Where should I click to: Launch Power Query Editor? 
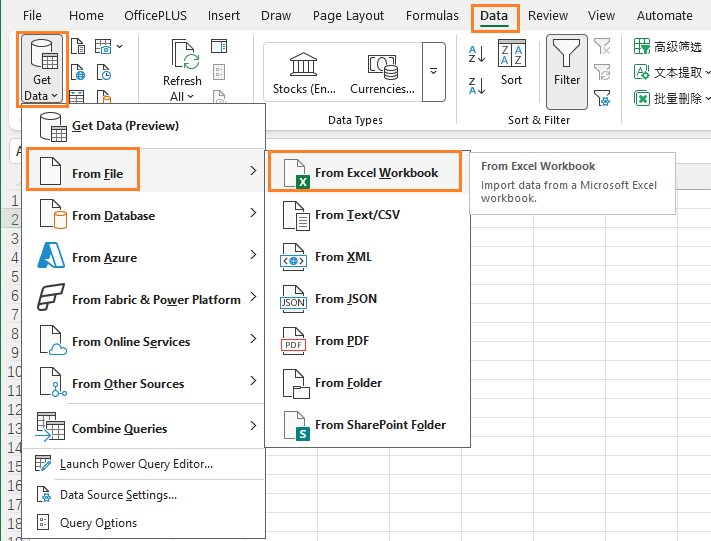pyautogui.click(x=143, y=464)
